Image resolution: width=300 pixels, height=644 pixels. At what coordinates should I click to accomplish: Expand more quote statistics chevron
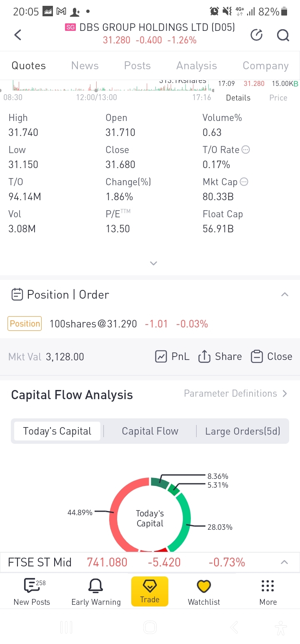pyautogui.click(x=153, y=263)
